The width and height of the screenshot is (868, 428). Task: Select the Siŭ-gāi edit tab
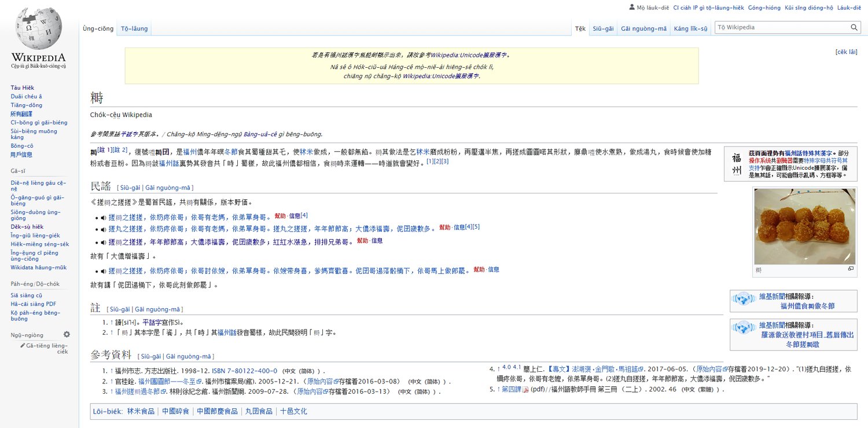coord(603,27)
